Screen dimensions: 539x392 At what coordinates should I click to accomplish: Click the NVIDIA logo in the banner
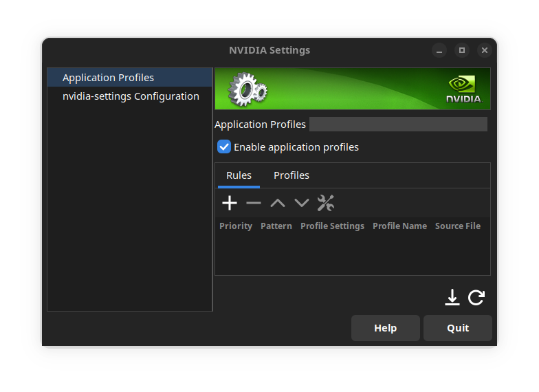click(x=464, y=89)
